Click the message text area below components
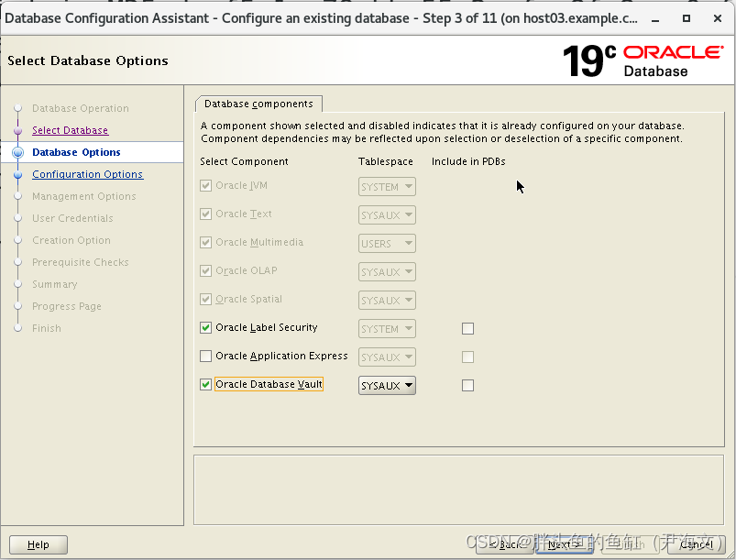 tap(458, 490)
